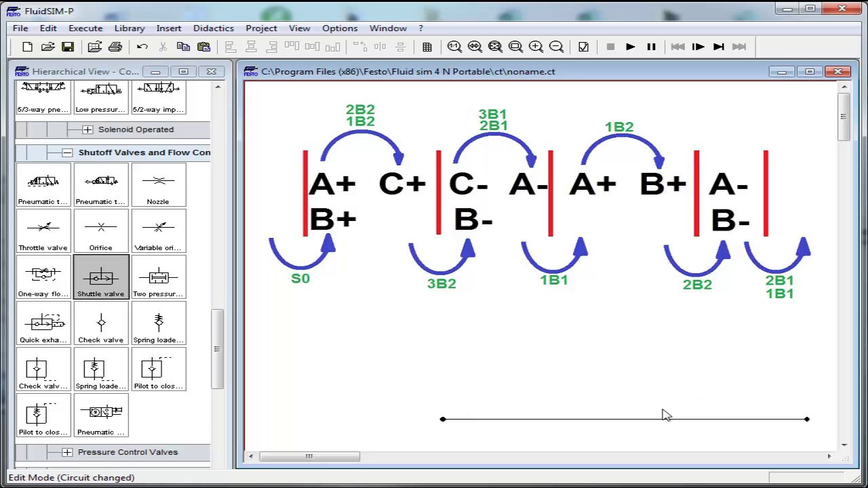Zoom in on the circuit
Viewport: 868px width, 488px height.
(x=536, y=47)
